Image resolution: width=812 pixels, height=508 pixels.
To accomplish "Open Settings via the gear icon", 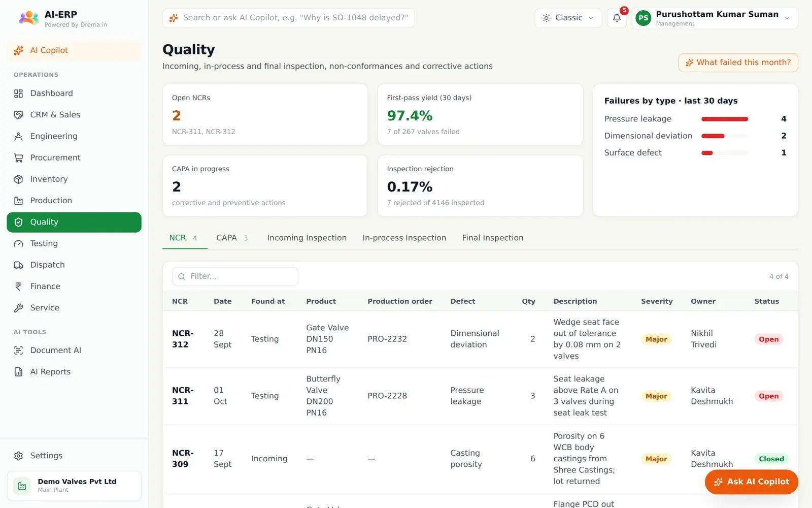I will [19, 456].
